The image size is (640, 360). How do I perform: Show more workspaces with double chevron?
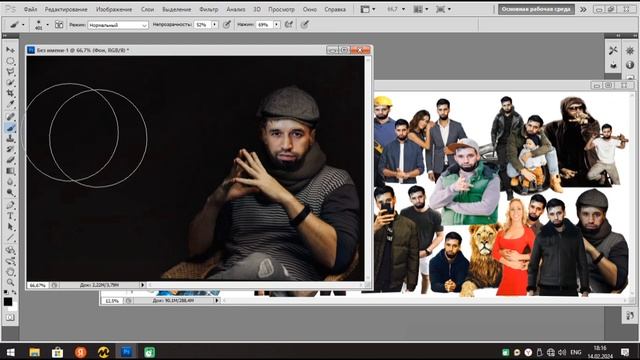[x=583, y=9]
